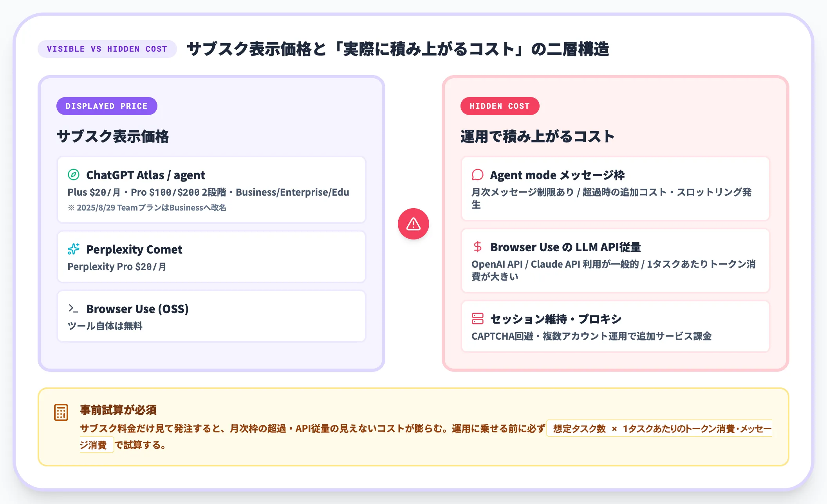Click the CAPTCHA回避 description line
Image resolution: width=827 pixels, height=504 pixels.
coord(592,336)
